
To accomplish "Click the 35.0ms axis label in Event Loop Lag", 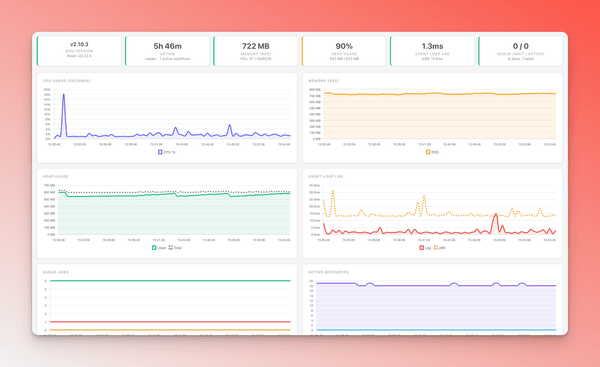I will coord(315,185).
